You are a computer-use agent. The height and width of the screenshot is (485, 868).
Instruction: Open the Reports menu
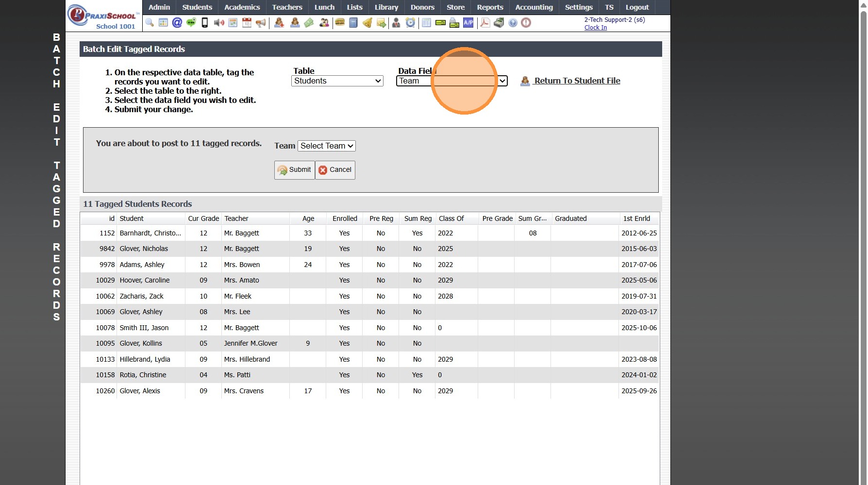pos(490,7)
